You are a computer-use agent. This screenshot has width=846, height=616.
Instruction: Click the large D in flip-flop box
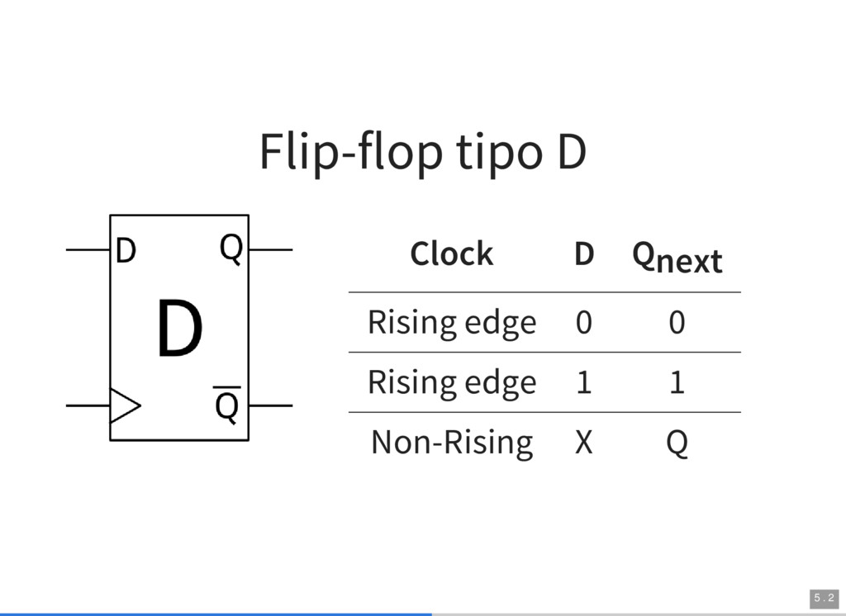pyautogui.click(x=179, y=329)
